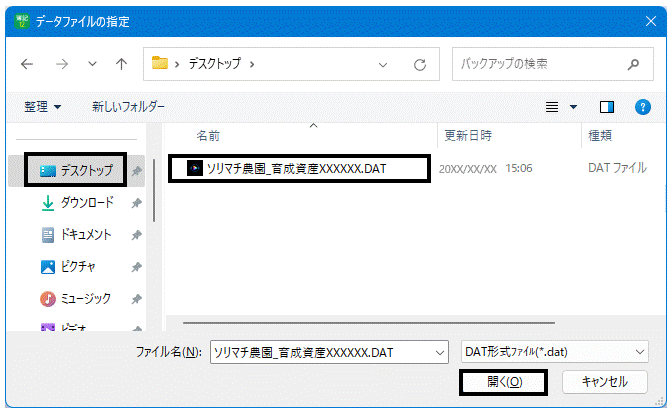Click the DAT ファイル type cell
672x416 pixels.
click(617, 168)
